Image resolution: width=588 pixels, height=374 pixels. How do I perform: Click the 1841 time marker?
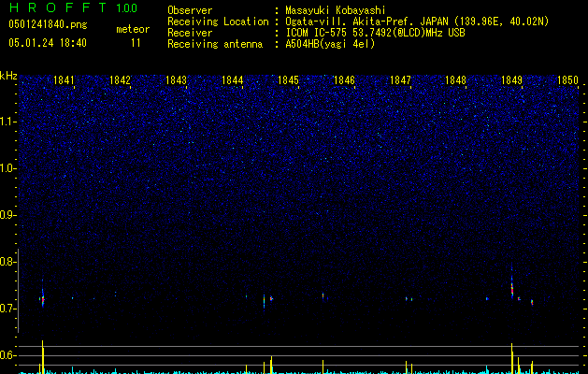(x=64, y=80)
